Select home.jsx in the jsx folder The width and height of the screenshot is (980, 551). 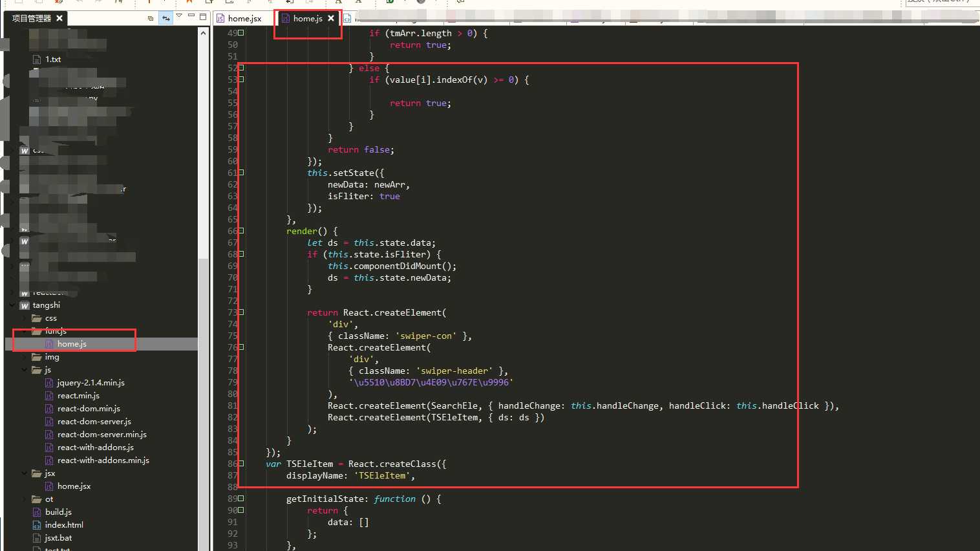coord(74,486)
